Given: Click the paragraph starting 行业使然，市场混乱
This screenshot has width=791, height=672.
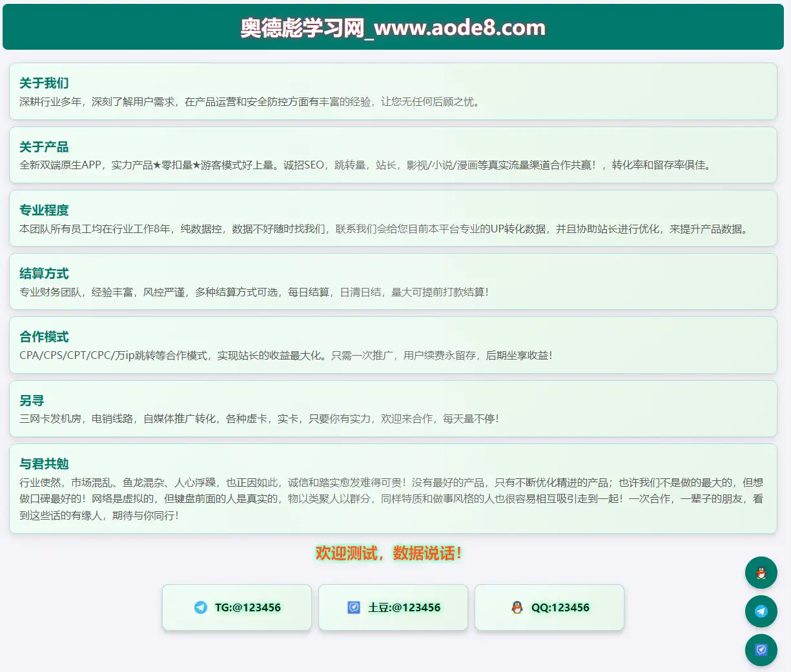Looking at the screenshot, I should click(x=391, y=499).
